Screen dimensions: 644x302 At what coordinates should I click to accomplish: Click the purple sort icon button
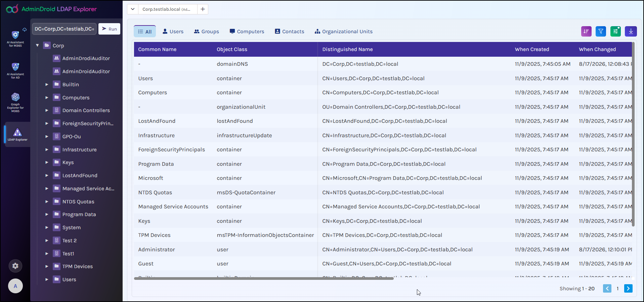(x=586, y=31)
